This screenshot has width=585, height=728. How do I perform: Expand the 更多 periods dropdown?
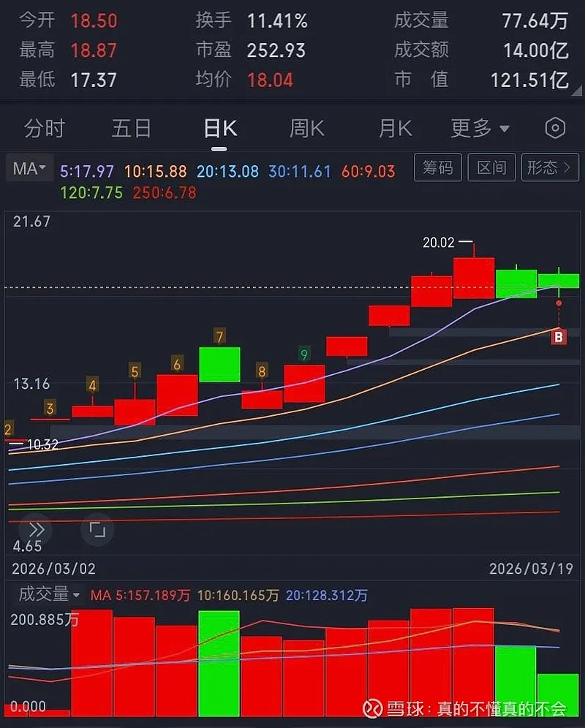pyautogui.click(x=480, y=129)
